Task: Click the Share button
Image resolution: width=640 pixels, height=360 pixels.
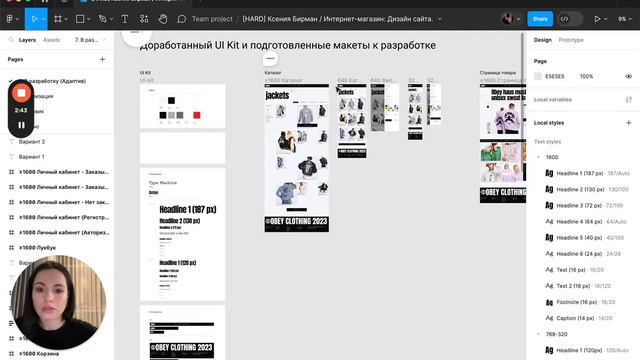Action: pyautogui.click(x=540, y=19)
